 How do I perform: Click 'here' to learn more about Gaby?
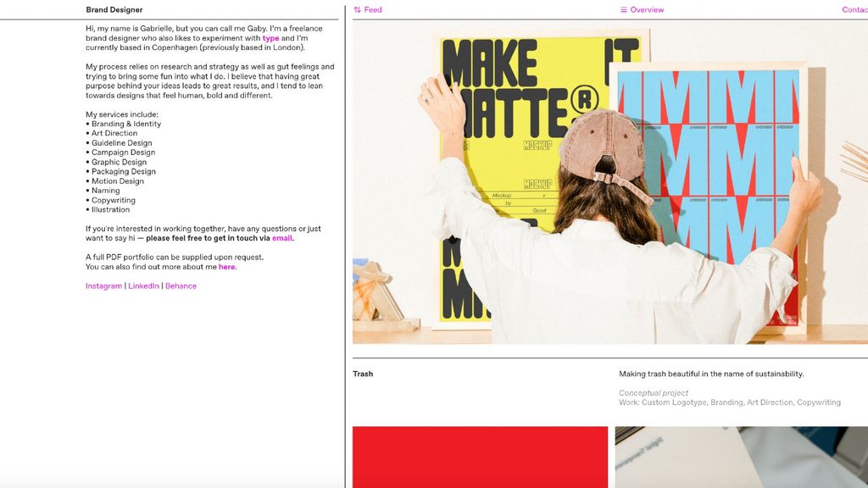[227, 266]
